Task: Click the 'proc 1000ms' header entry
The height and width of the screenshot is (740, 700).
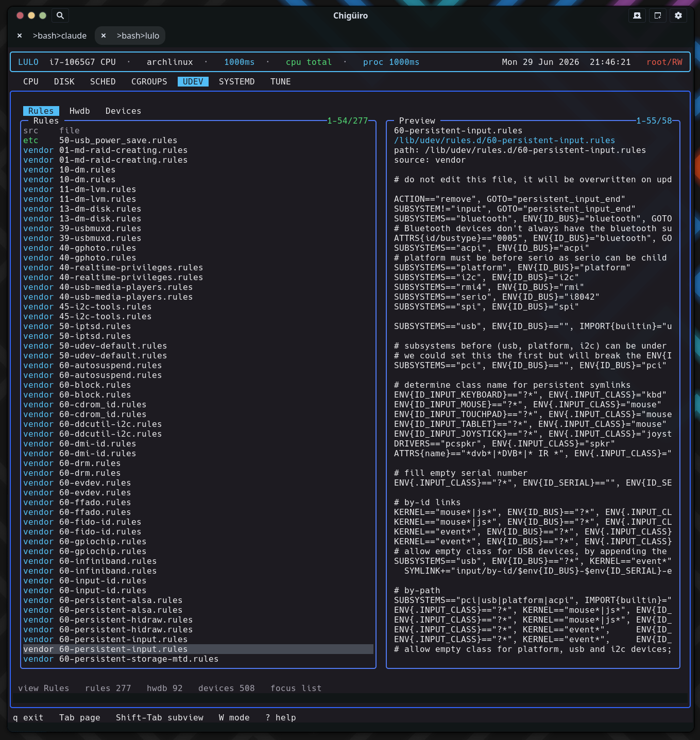Action: click(391, 62)
